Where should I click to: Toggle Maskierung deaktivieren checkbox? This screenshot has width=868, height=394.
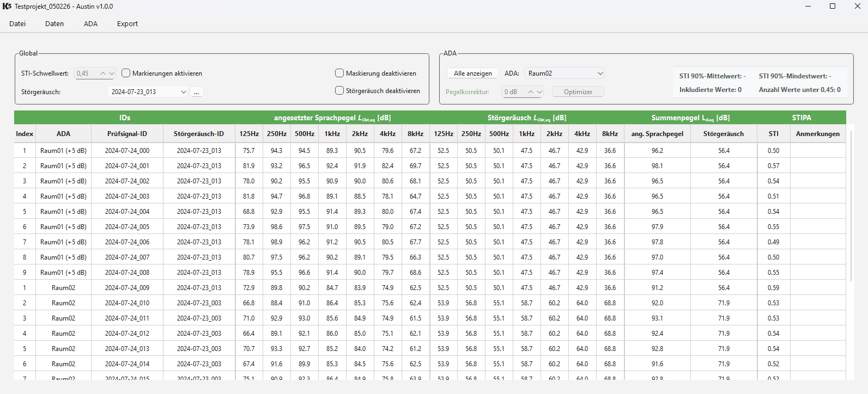(x=339, y=73)
